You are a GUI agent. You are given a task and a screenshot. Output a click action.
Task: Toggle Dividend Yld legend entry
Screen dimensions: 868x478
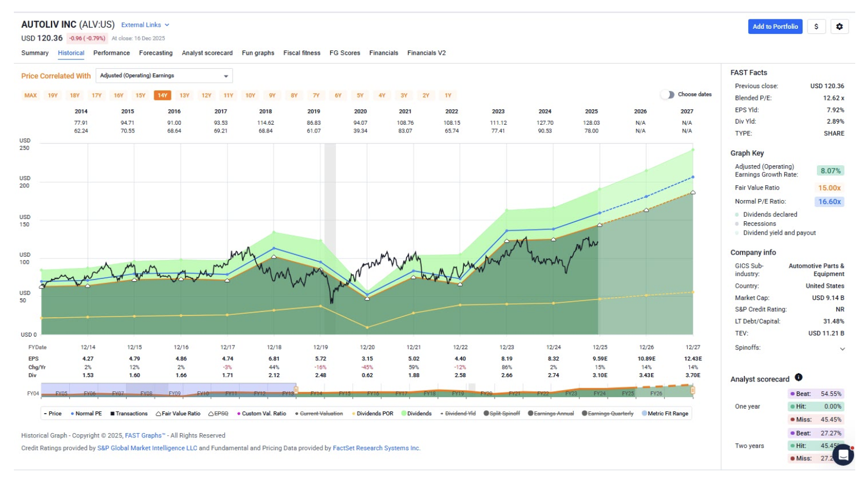[x=458, y=414]
